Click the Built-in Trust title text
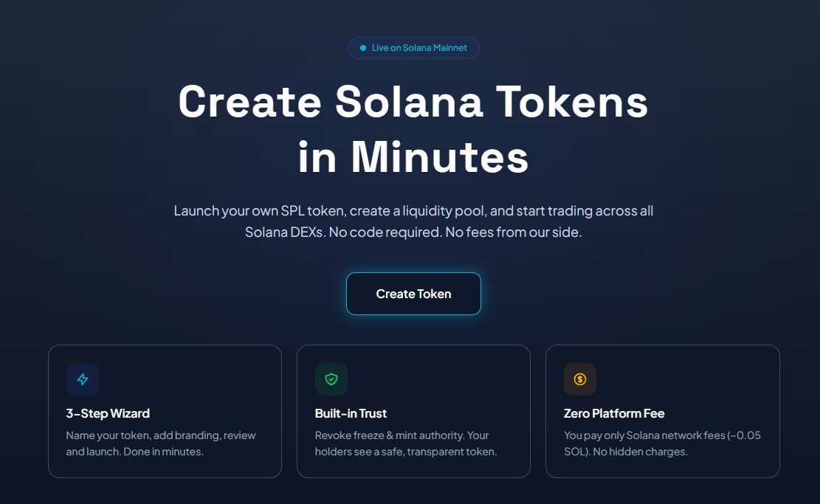The image size is (820, 504). (x=351, y=413)
